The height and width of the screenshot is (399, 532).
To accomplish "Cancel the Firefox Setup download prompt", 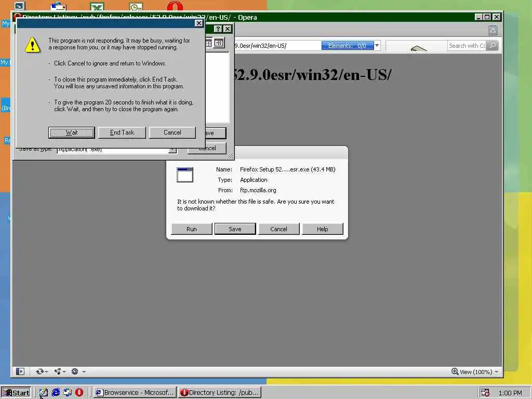I will (278, 229).
